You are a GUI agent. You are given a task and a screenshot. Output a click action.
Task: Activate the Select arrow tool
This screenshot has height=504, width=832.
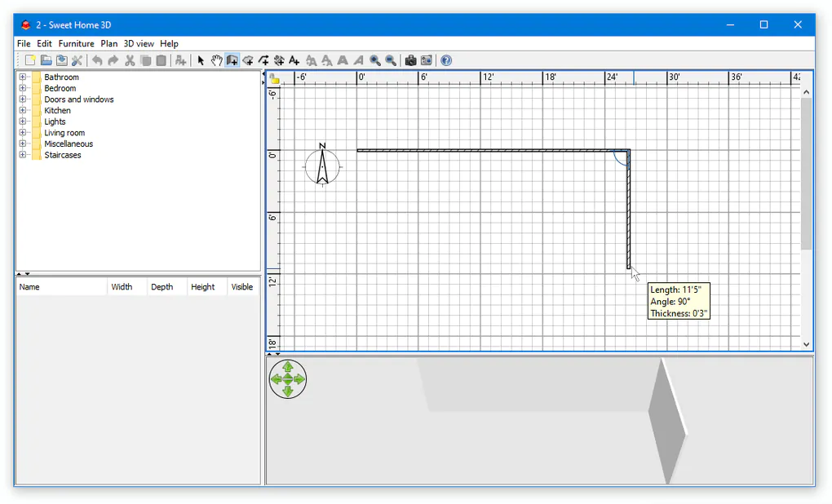(201, 60)
